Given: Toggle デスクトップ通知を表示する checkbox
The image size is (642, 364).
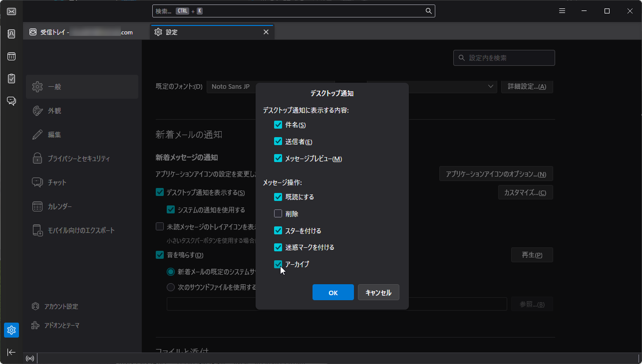Looking at the screenshot, I should point(160,192).
